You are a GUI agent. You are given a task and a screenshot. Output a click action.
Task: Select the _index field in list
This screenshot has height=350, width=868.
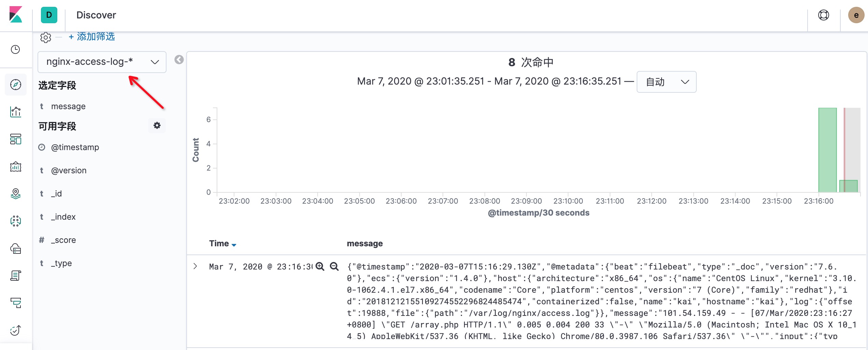pos(63,217)
